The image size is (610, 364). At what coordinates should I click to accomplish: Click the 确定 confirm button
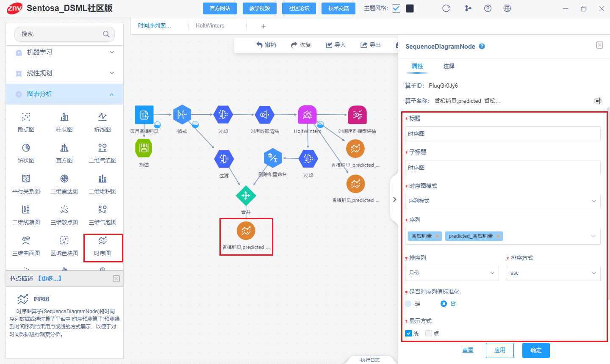point(536,350)
